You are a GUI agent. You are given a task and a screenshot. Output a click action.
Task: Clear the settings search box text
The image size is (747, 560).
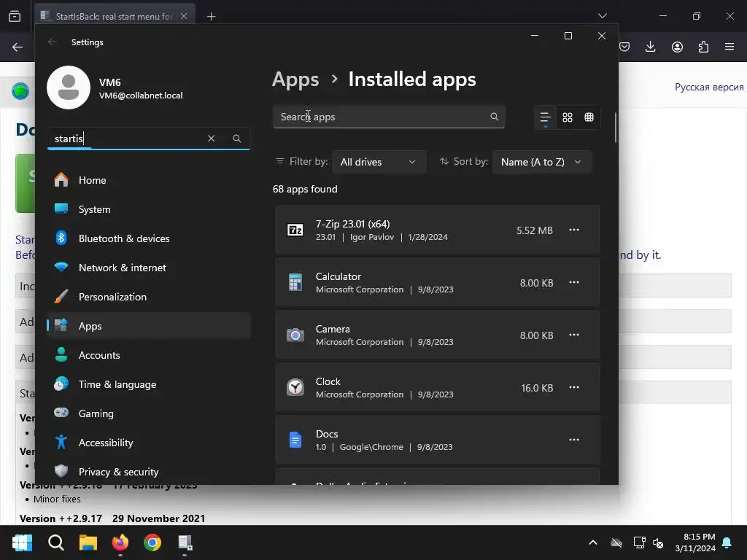click(x=211, y=138)
